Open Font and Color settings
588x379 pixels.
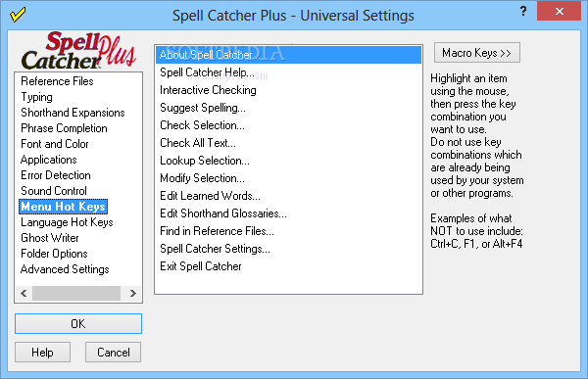coord(54,144)
